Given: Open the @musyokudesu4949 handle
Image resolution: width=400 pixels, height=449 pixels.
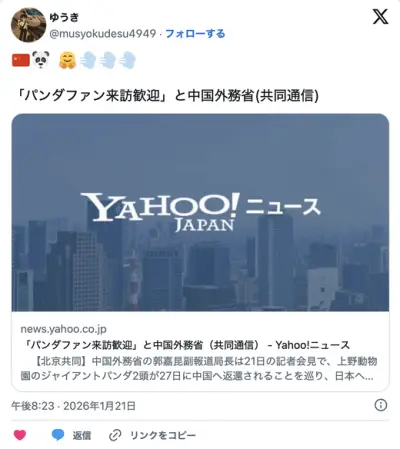Looking at the screenshot, I should pyautogui.click(x=103, y=34).
